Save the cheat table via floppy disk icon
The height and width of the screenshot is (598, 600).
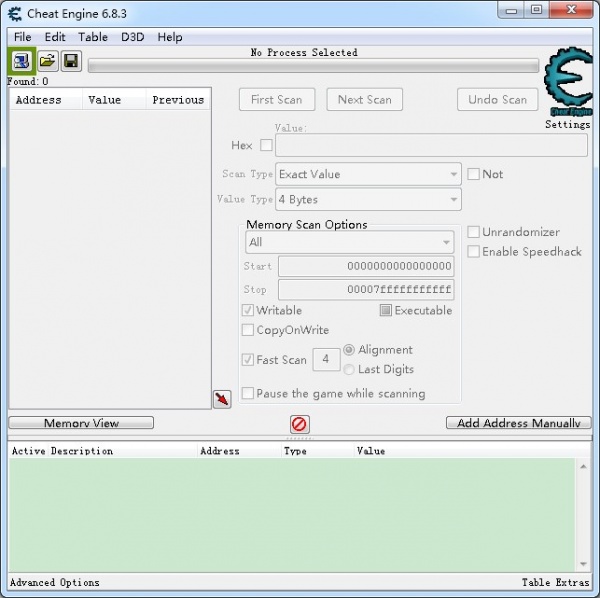71,61
